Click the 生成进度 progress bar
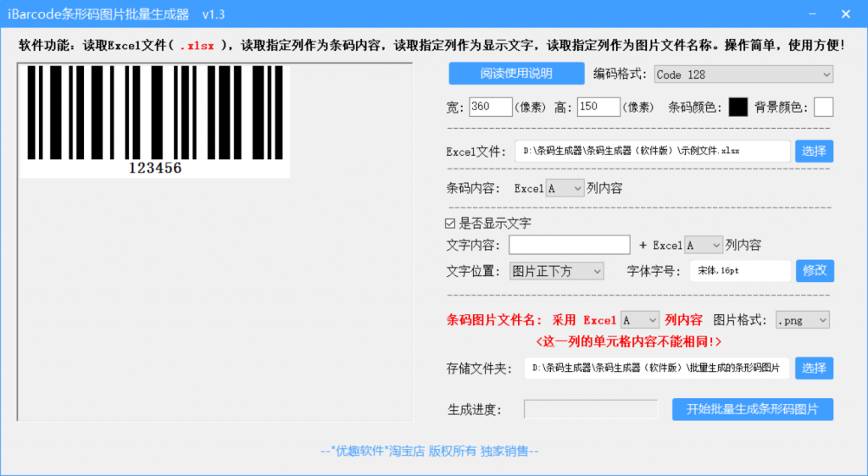The height and width of the screenshot is (476, 868). point(591,410)
